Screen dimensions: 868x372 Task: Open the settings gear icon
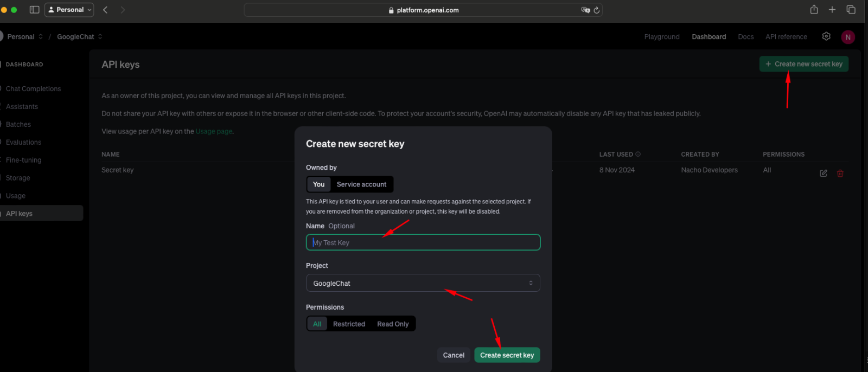(x=826, y=36)
